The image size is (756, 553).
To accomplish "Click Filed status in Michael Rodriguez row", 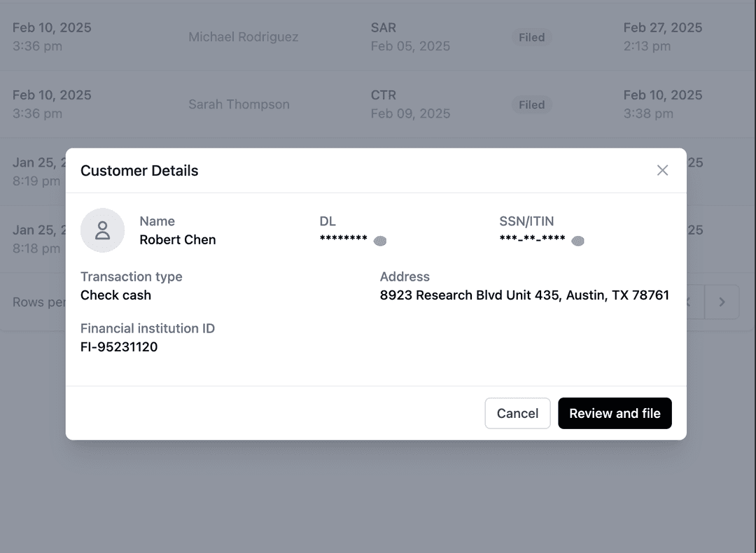I will 532,37.
